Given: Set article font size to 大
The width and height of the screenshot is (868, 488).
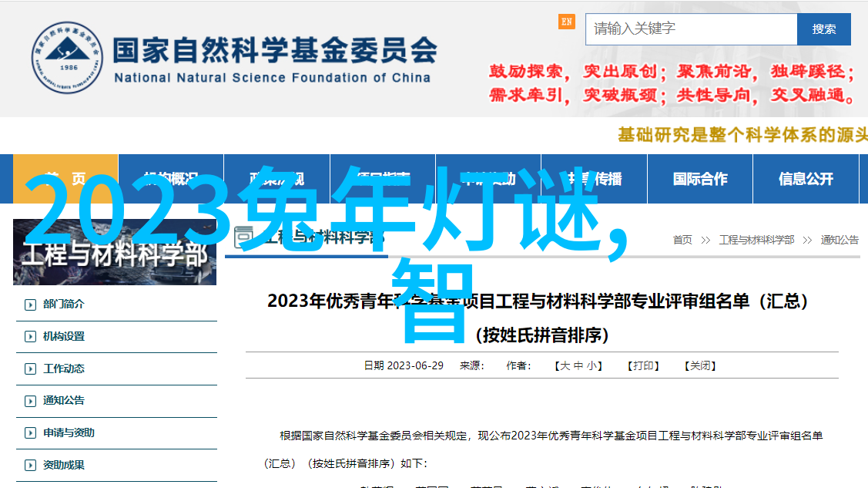Looking at the screenshot, I should pyautogui.click(x=565, y=365).
